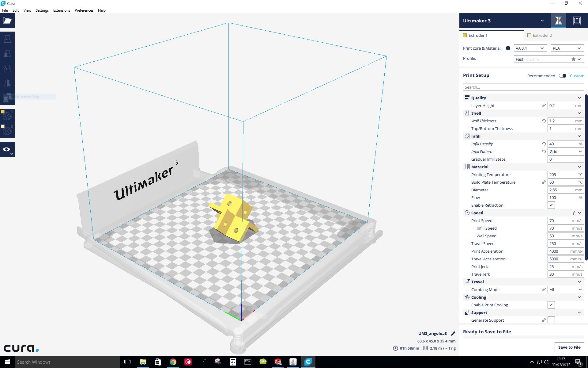The height and width of the screenshot is (368, 588).
Task: Click into the settings Search field
Action: point(523,87)
